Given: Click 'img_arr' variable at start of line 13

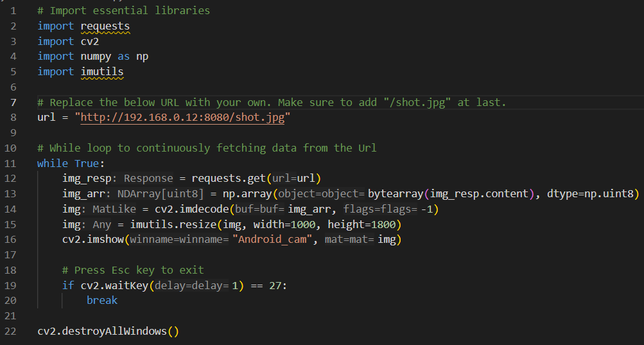Looking at the screenshot, I should [83, 193].
